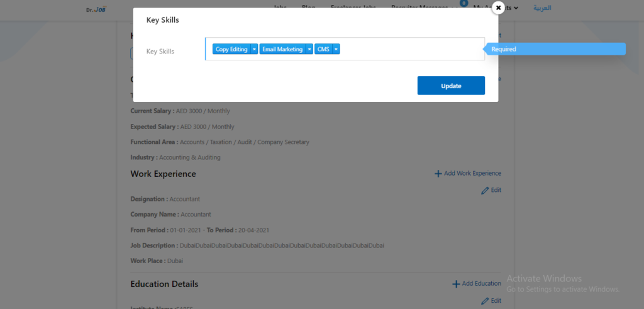This screenshot has width=644, height=309.
Task: Open the notification count badge
Action: [464, 3]
